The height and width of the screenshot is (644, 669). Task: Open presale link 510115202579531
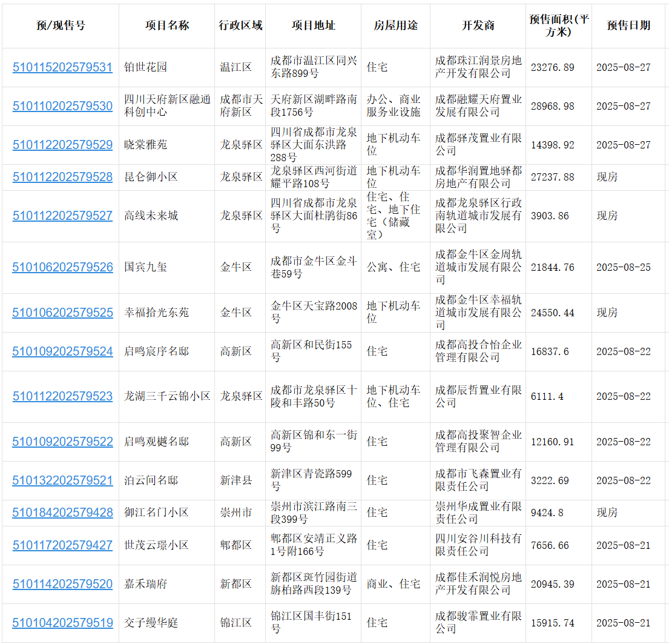point(62,67)
